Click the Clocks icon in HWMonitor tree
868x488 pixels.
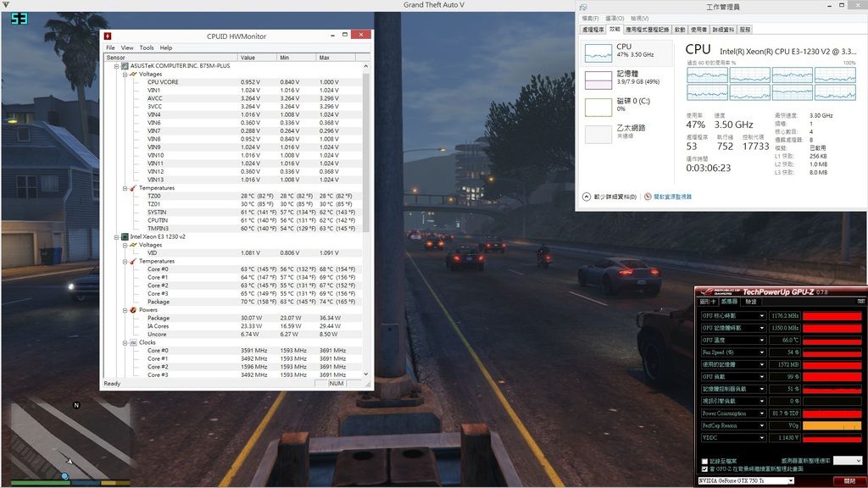(x=133, y=343)
